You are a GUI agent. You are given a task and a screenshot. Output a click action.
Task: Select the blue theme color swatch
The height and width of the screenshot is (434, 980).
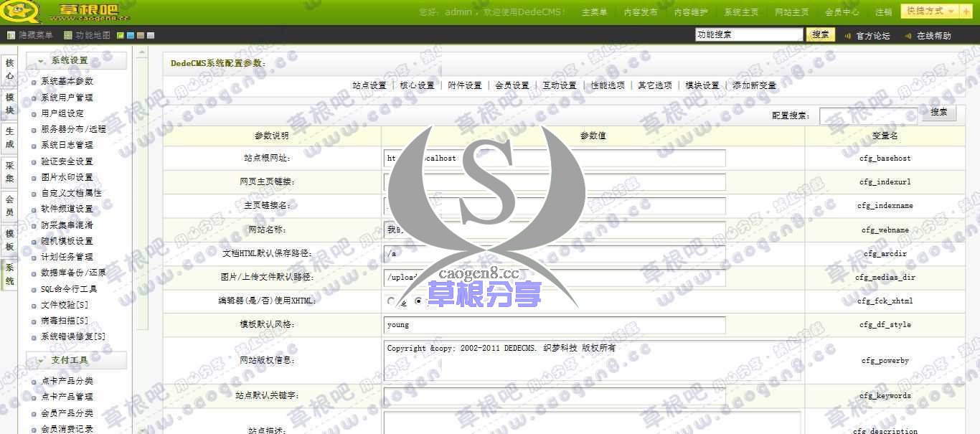click(132, 34)
